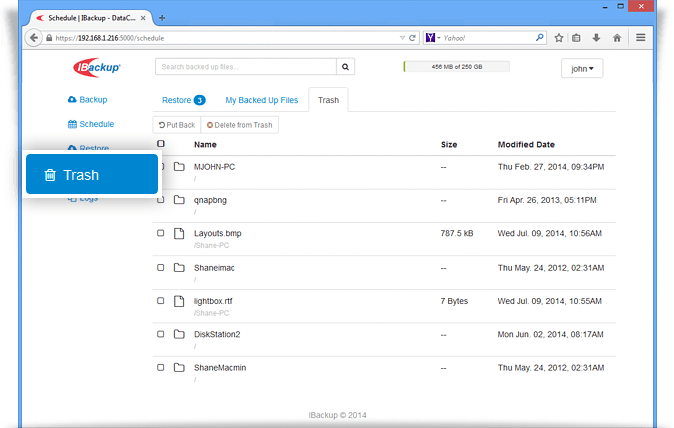Check the box for lightbox.rtf row

tap(161, 301)
